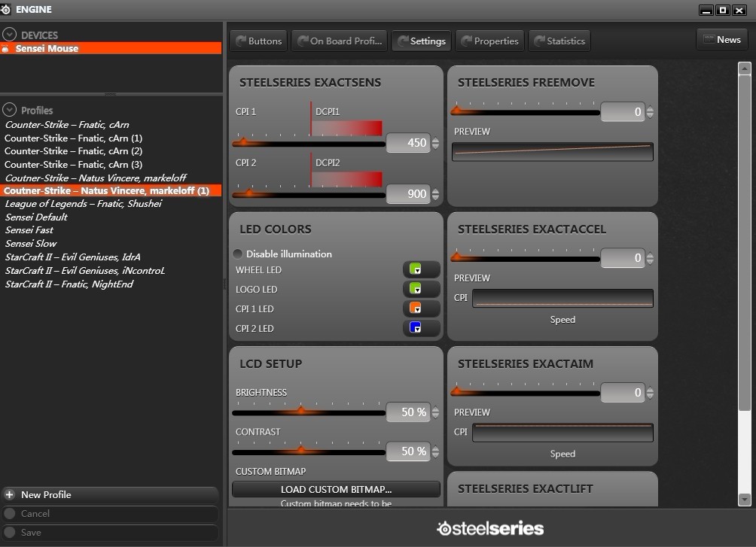Image resolution: width=756 pixels, height=547 pixels.
Task: Click LOAD CUSTOM BITMAP button
Action: [x=336, y=489]
